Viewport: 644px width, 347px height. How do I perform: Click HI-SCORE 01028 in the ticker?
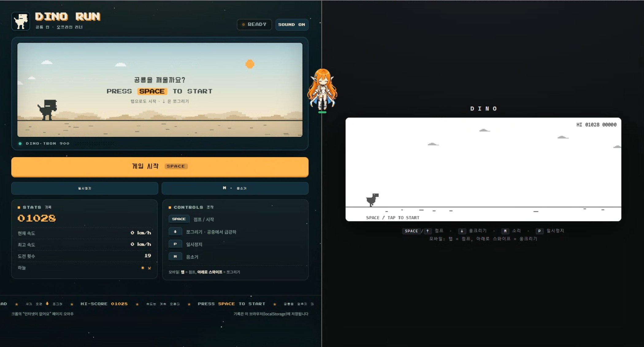point(104,304)
